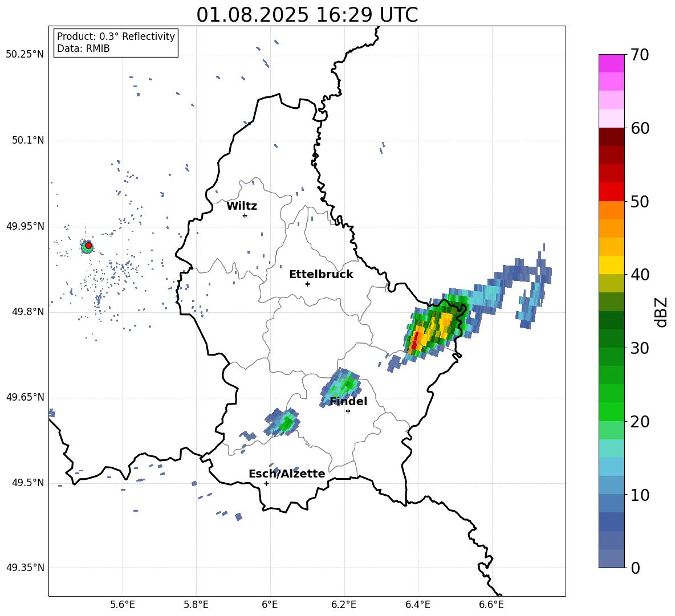Screen dimensions: 675x616
Task: Click the yellow colorbar swatch at 40
Action: pos(611,265)
